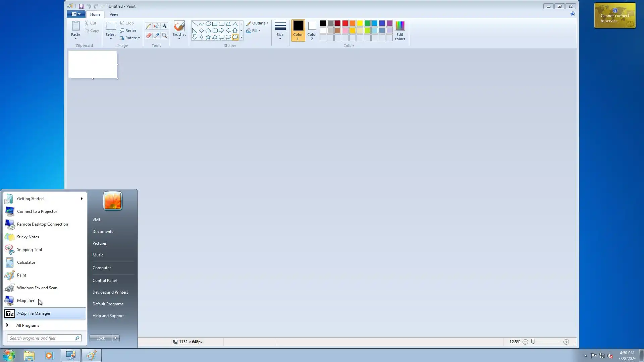Pick the Fill with color bucket tool
Image resolution: width=644 pixels, height=362 pixels.
coord(157,26)
